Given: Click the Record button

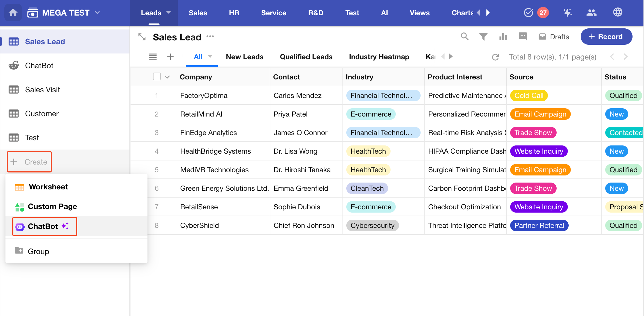Looking at the screenshot, I should pos(606,37).
